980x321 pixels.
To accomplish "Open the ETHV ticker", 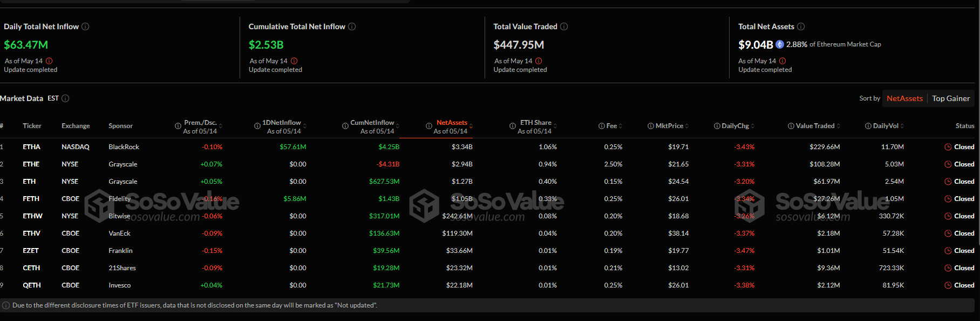I will point(31,233).
